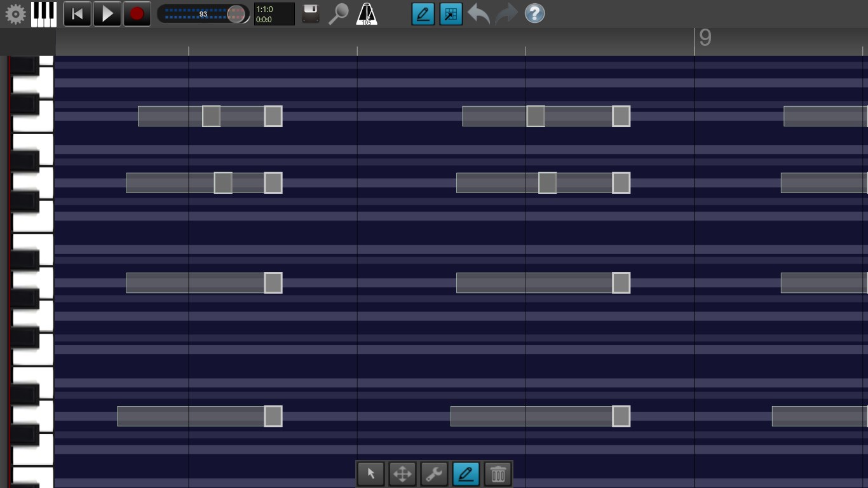Undo the last edit
This screenshot has height=488, width=868.
tap(478, 13)
